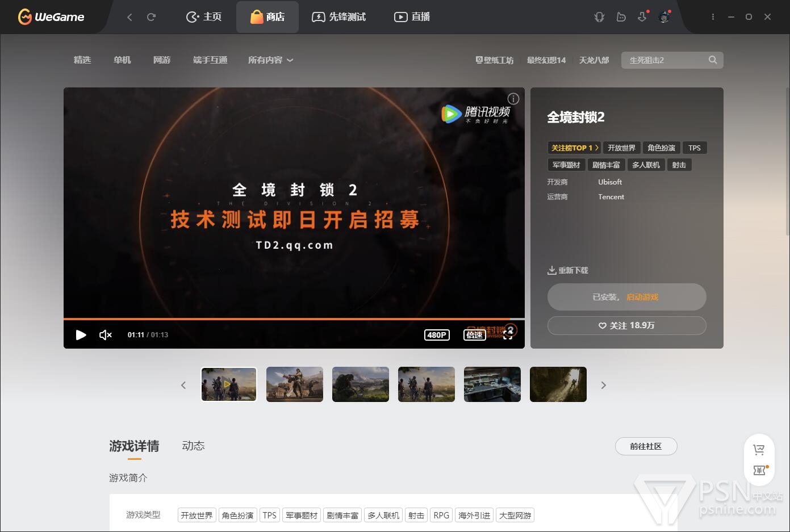The image size is (790, 532).
Task: Open the title bar more options menu
Action: 713,17
